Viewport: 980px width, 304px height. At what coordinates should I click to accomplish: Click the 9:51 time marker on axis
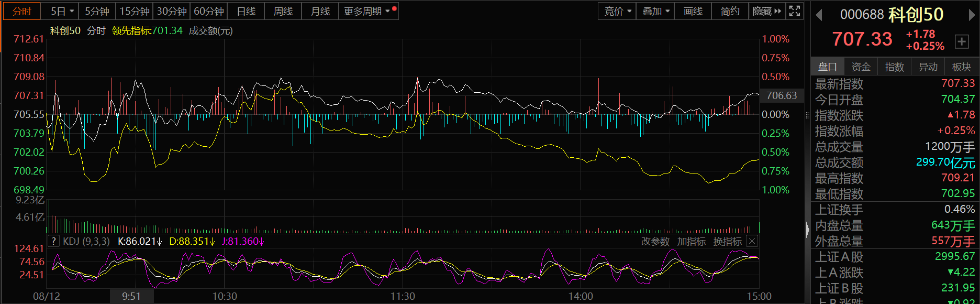(x=131, y=296)
